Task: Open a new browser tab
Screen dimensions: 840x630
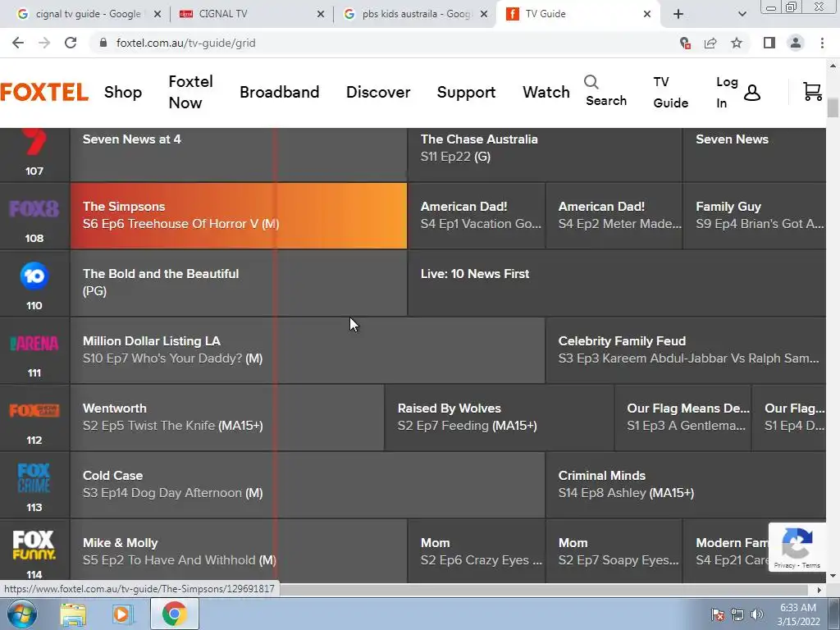Action: coord(678,14)
